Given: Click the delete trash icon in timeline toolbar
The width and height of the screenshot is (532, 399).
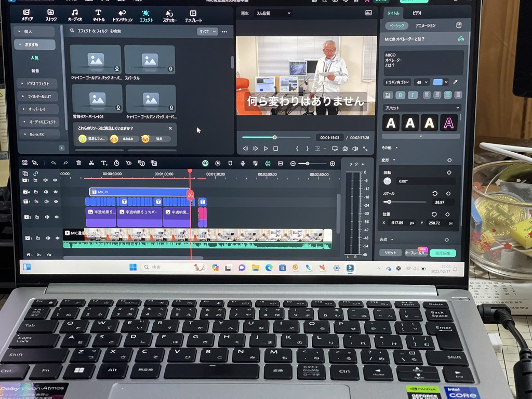Looking at the screenshot, I should 78,163.
